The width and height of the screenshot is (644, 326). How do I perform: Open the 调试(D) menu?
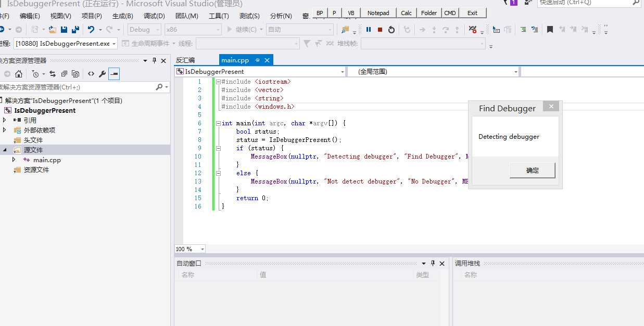[154, 16]
